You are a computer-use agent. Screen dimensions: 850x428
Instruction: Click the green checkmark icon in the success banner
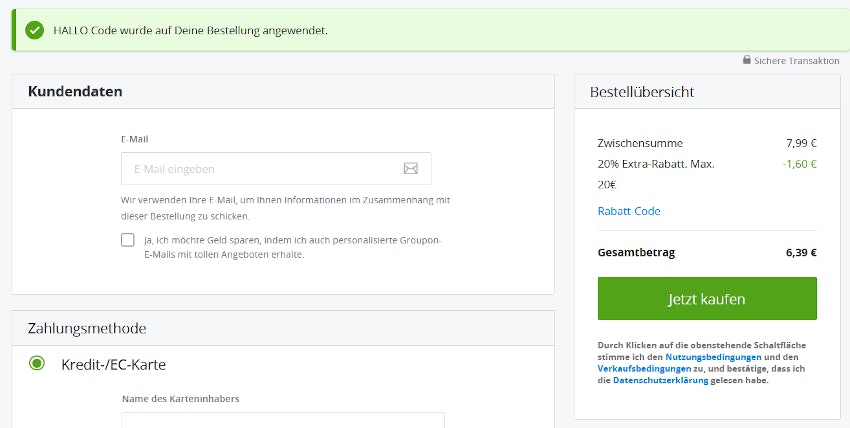tap(35, 30)
